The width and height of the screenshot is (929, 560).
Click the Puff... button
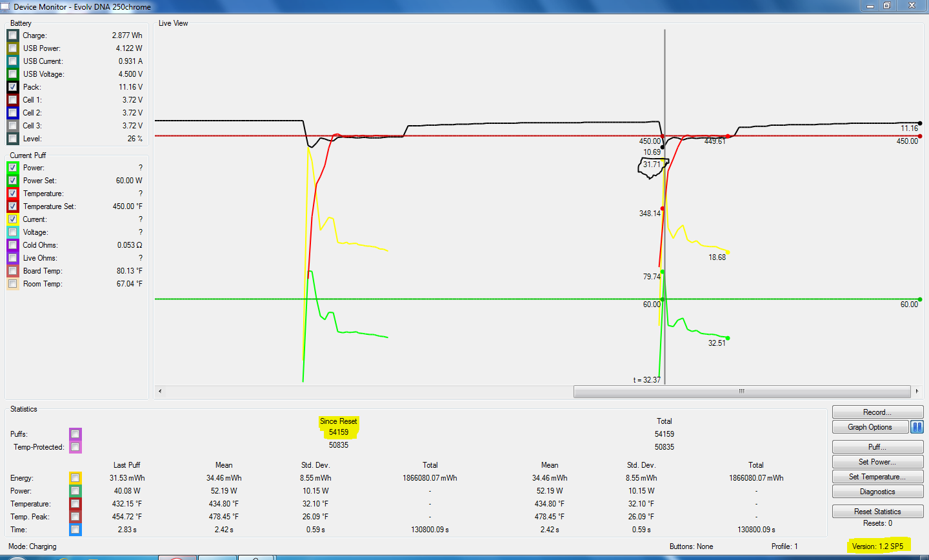(x=877, y=447)
